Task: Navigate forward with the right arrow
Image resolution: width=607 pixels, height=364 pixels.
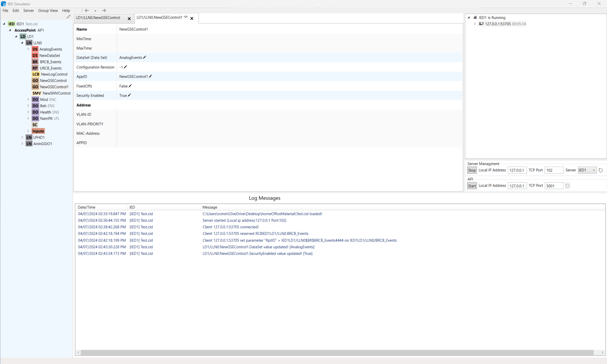Action: point(104,11)
